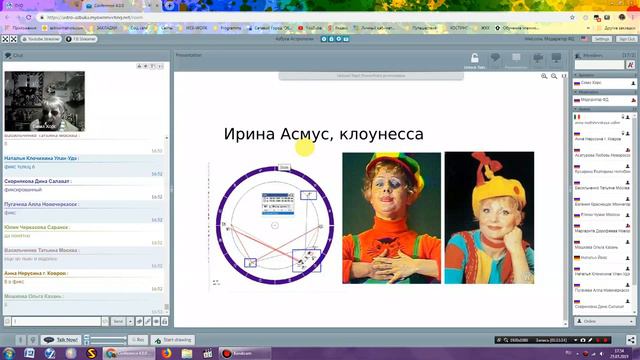This screenshot has width=640, height=360.
Task: Click the pencil edit icon in chat toolbar
Action: click(x=148, y=322)
